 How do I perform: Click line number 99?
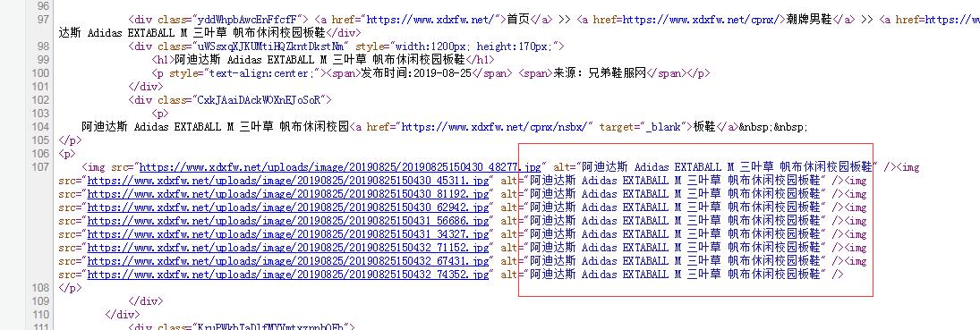[x=42, y=60]
